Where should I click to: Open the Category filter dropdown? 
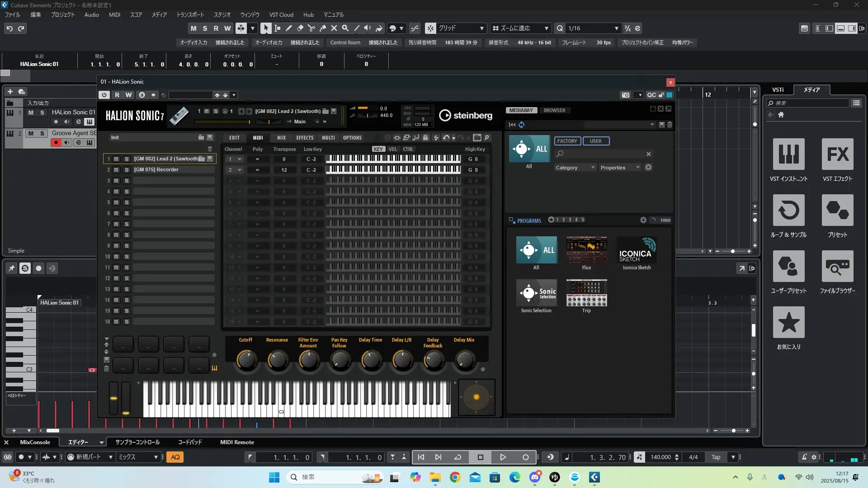pyautogui.click(x=575, y=168)
